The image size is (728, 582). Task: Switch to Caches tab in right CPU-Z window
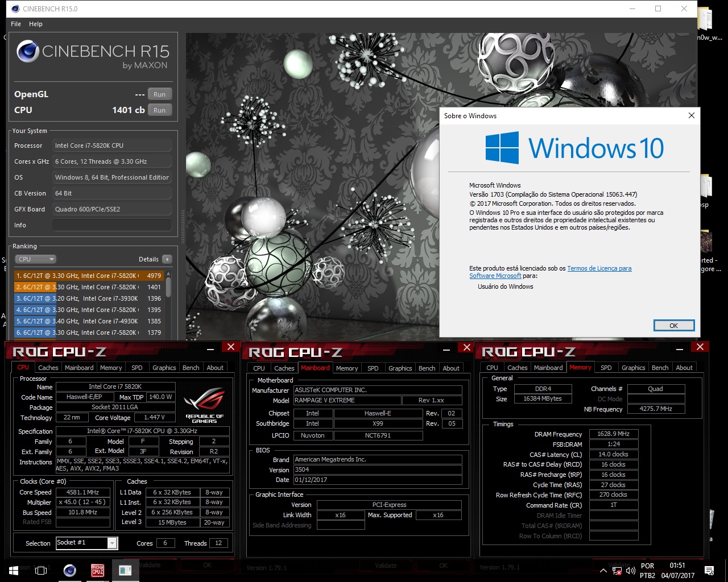point(518,368)
